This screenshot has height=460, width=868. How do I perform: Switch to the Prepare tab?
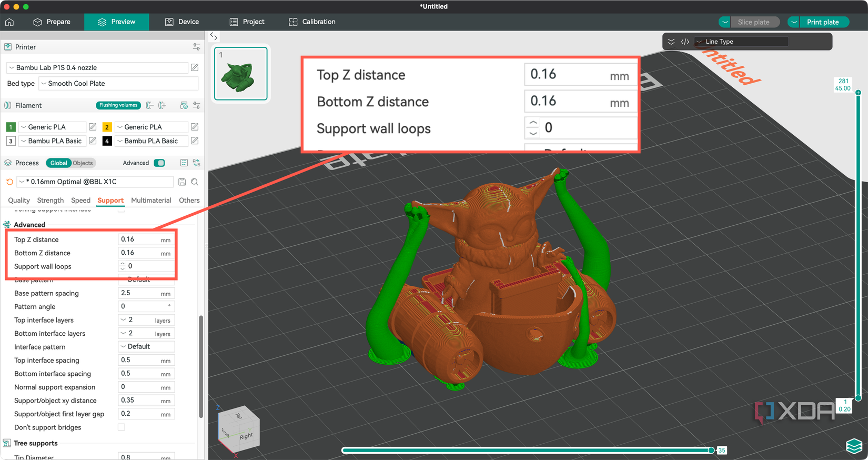click(52, 22)
